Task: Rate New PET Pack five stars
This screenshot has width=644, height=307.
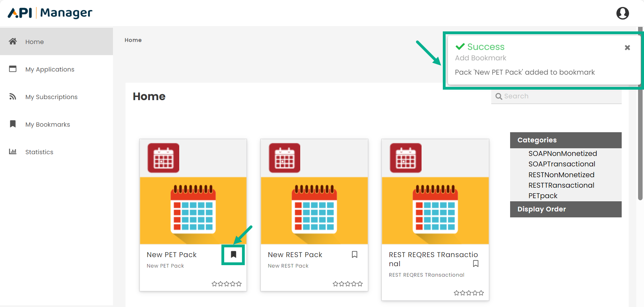Action: [x=239, y=284]
